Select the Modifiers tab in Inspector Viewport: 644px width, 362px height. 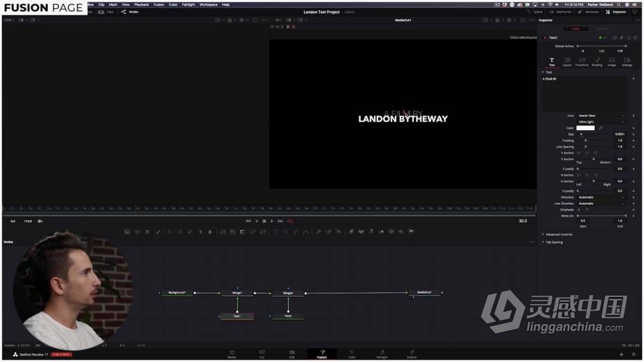tap(602, 29)
